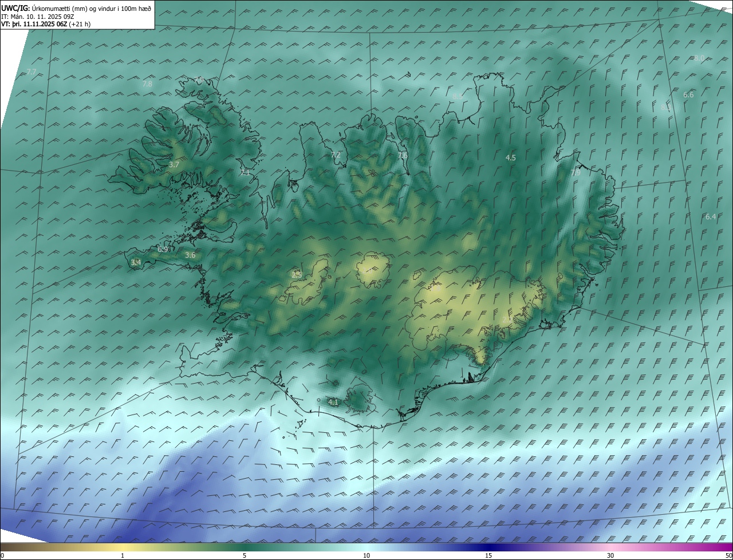This screenshot has width=733, height=560.
Task: Click the 4.1 value label near the south coast
Action: [x=333, y=402]
